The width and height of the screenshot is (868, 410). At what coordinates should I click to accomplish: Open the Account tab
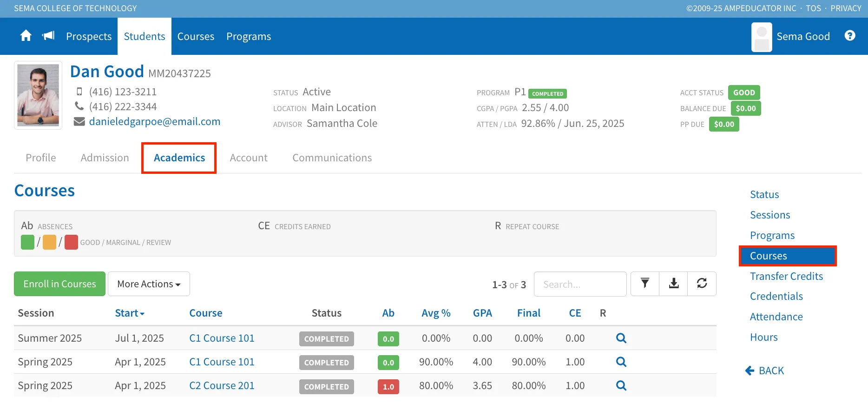(x=249, y=158)
